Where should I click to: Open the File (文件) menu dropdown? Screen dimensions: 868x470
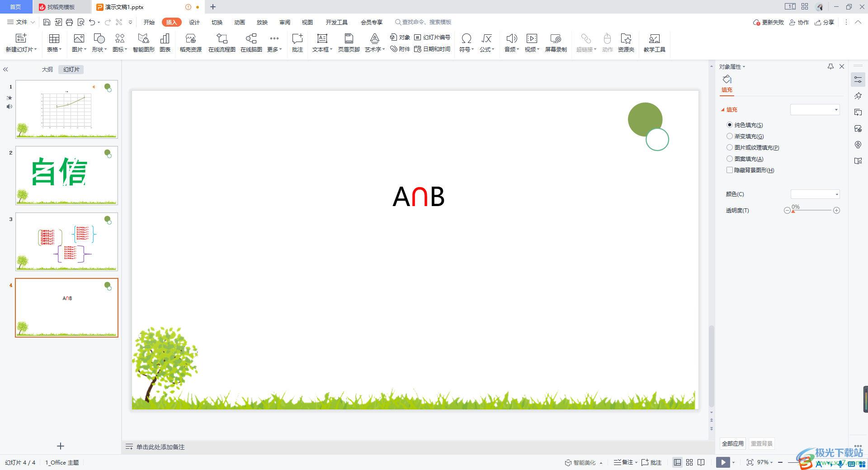(x=21, y=22)
